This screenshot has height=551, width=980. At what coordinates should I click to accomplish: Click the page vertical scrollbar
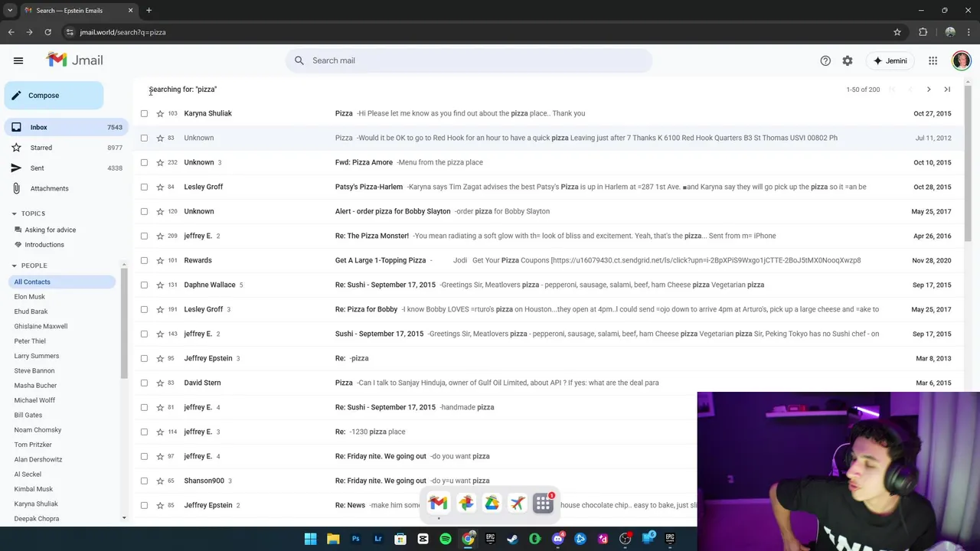969,165
